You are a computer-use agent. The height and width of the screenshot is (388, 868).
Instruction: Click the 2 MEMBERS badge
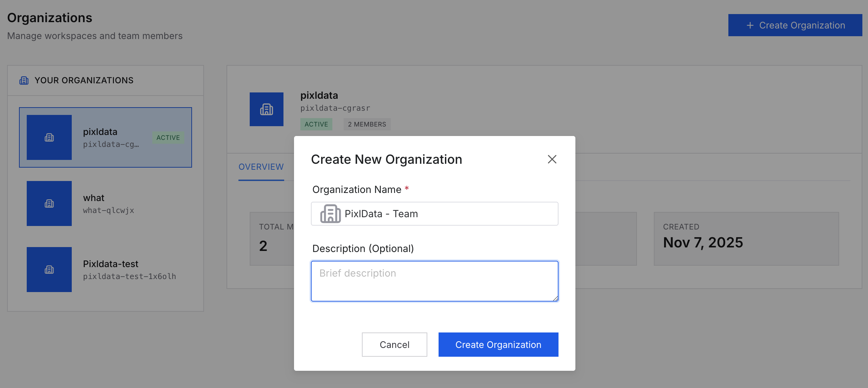pyautogui.click(x=367, y=124)
